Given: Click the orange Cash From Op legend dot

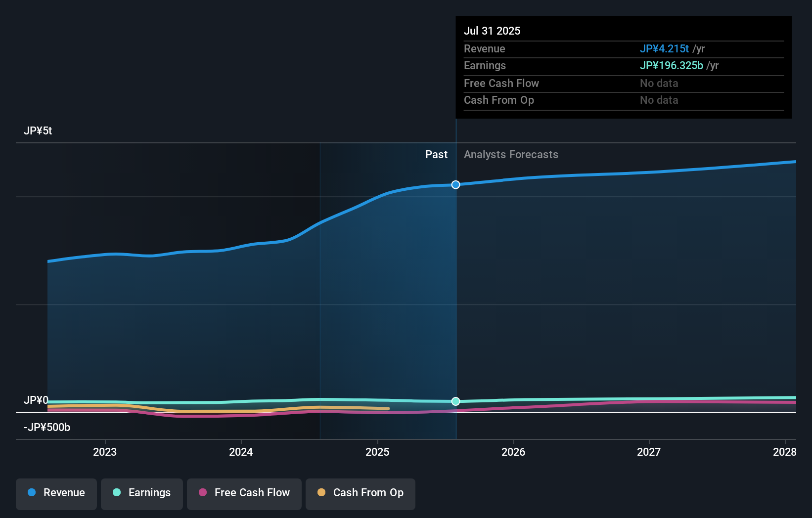Looking at the screenshot, I should coord(322,493).
